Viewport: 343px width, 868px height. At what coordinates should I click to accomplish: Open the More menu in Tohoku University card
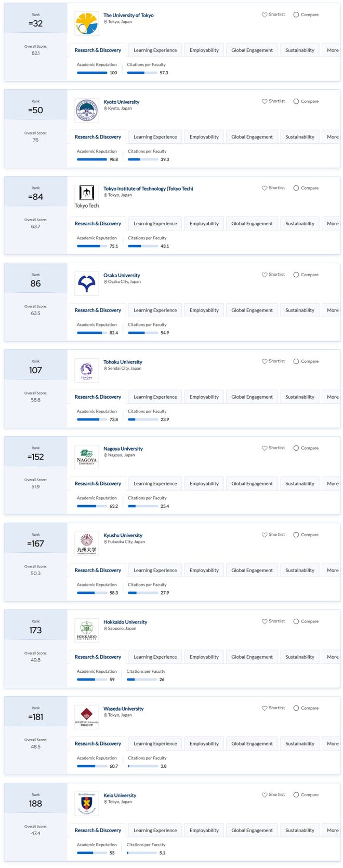[333, 397]
